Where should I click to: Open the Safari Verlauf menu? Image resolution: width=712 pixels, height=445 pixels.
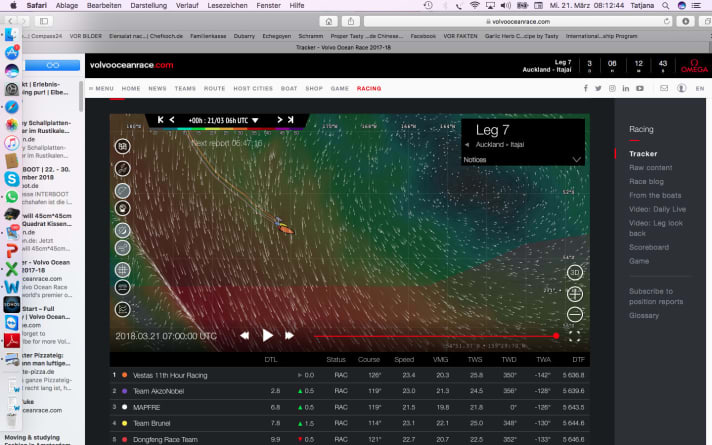pyautogui.click(x=187, y=5)
